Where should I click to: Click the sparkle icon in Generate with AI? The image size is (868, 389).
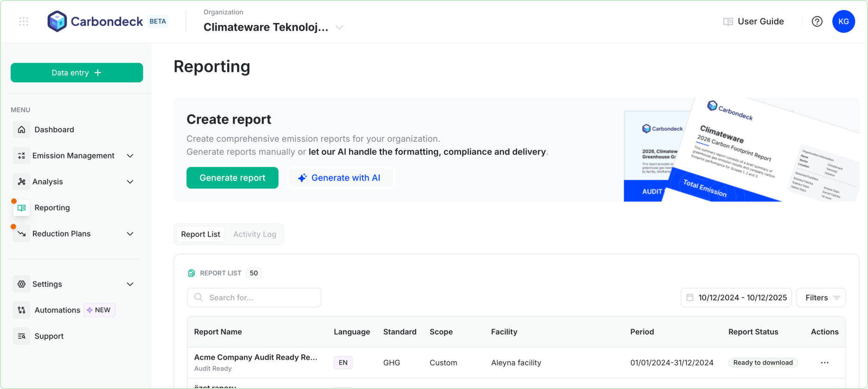click(x=302, y=178)
